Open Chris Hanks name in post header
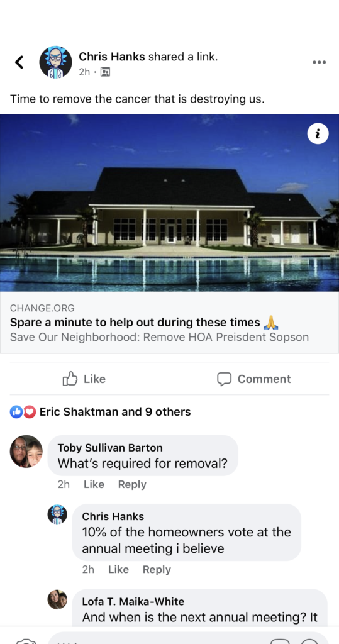 [112, 57]
